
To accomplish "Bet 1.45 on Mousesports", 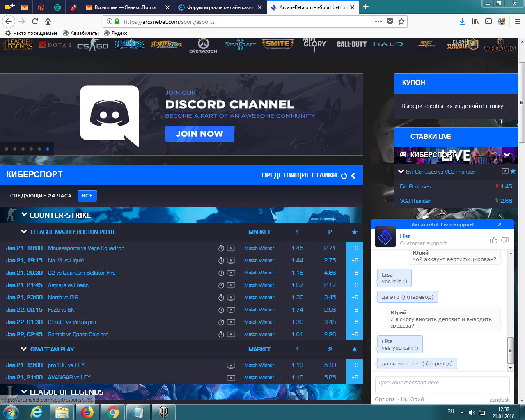I will point(298,248).
